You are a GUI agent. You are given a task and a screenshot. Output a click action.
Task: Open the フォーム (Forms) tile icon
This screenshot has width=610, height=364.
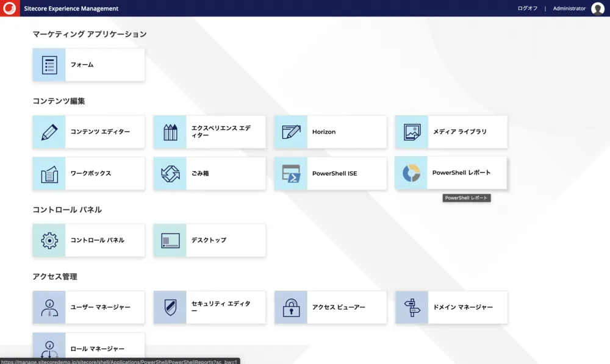coord(49,65)
